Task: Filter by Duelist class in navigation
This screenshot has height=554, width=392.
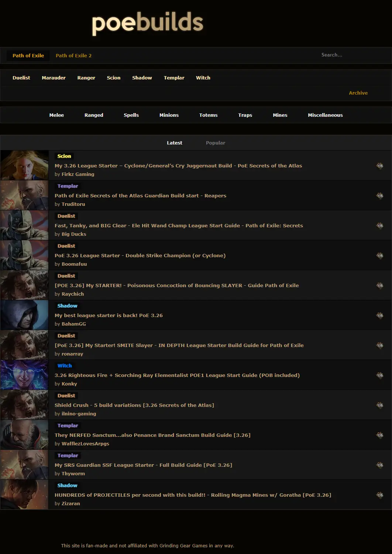Action: [21, 78]
